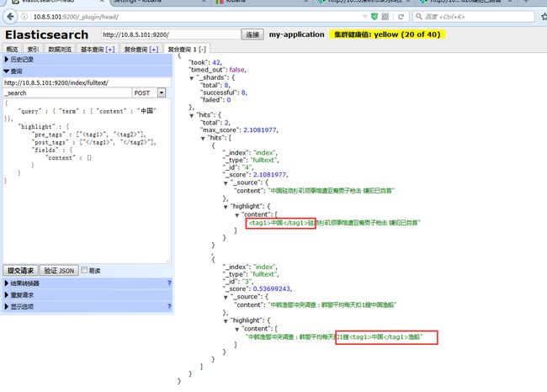Click the 验证 JSON button

click(59, 271)
